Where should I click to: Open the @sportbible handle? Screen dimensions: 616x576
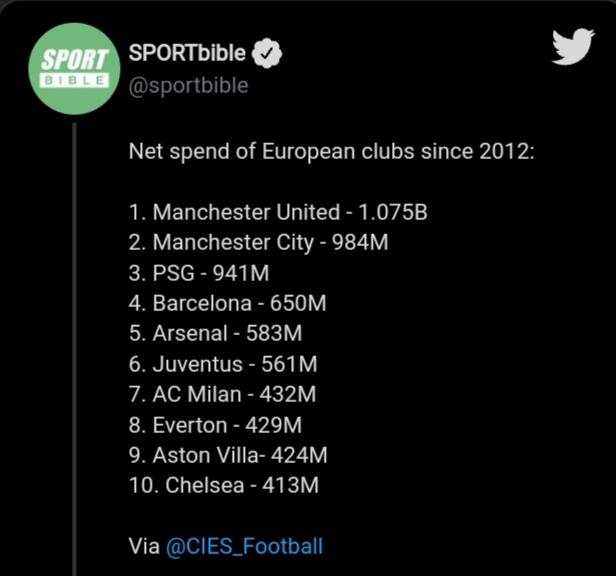(188, 85)
